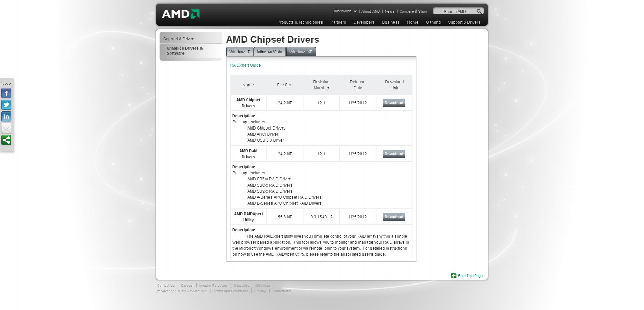Screen dimensions: 644x310
Task: Open the Careers footer link
Action: [187, 286]
